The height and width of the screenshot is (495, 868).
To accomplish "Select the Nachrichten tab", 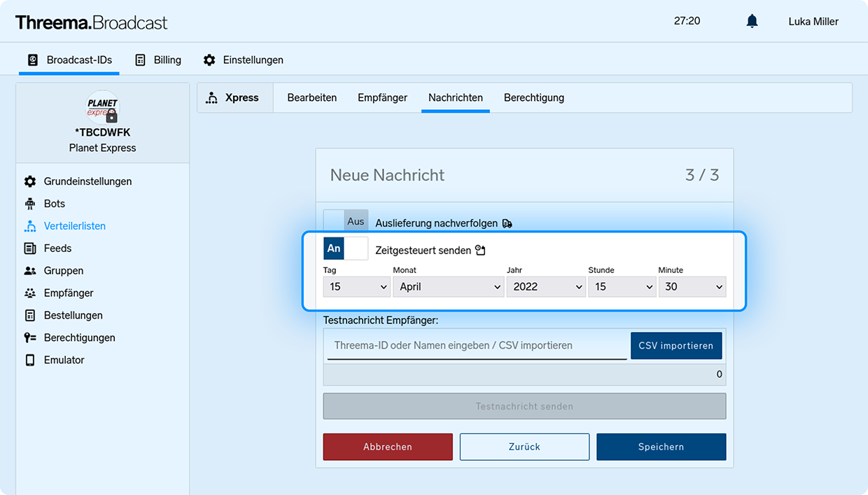I will click(x=456, y=98).
